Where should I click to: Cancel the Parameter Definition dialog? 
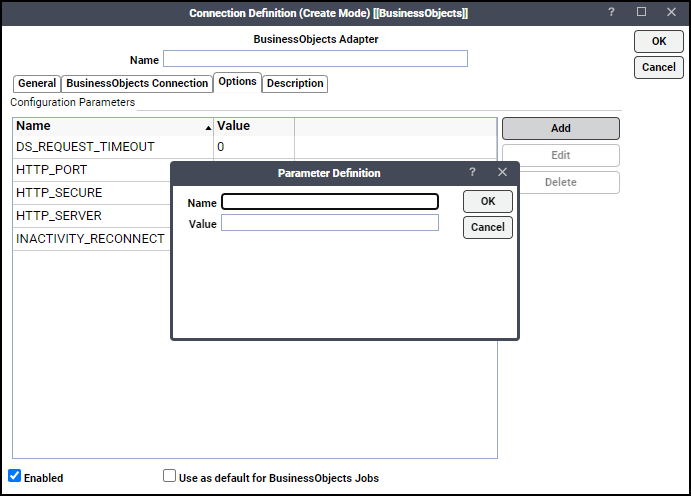pos(488,227)
